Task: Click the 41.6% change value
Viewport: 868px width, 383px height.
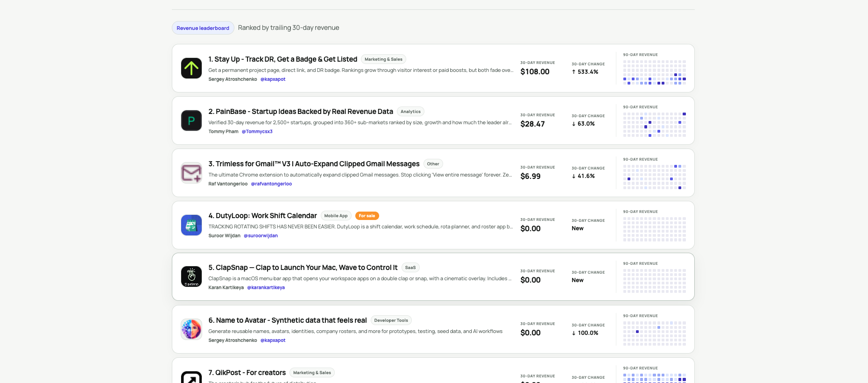Action: (x=583, y=176)
